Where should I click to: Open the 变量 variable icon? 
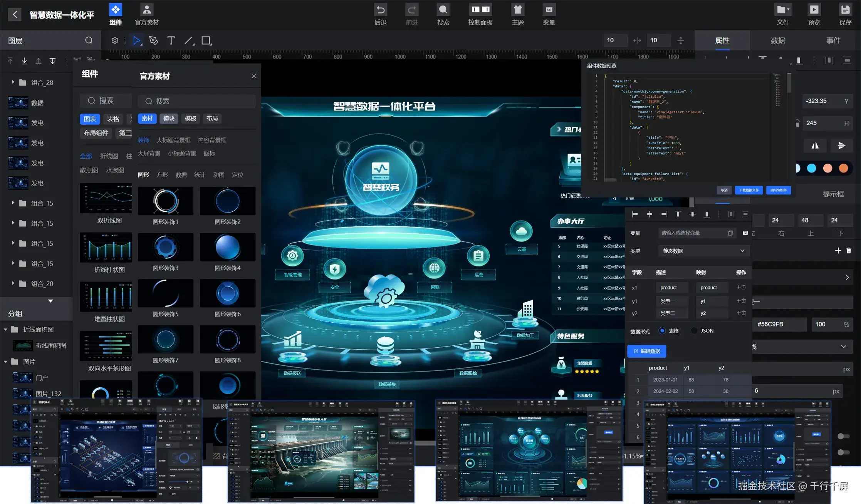pyautogui.click(x=549, y=10)
